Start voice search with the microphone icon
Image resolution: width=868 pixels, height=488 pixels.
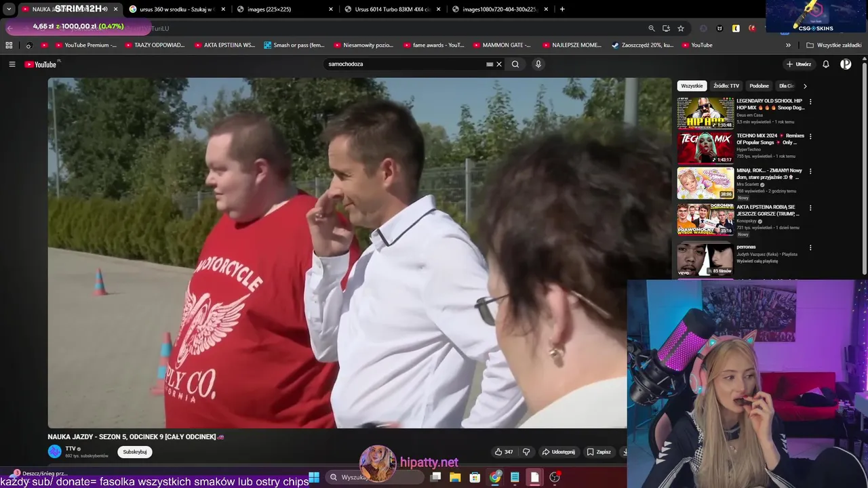538,64
